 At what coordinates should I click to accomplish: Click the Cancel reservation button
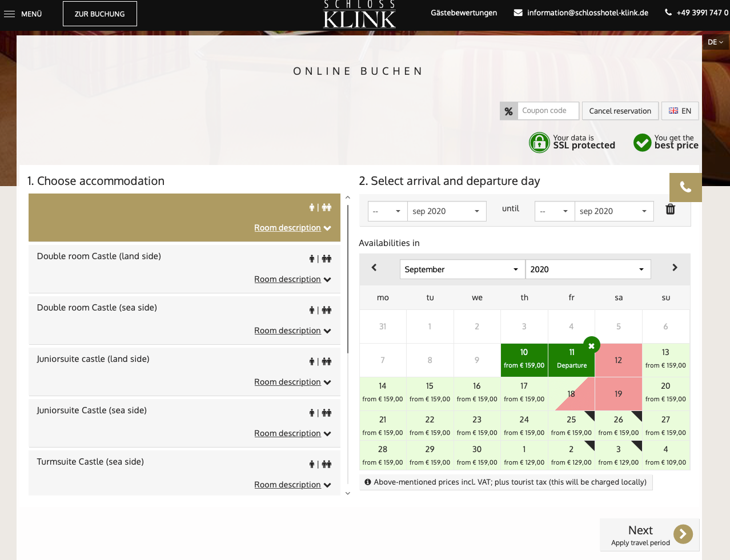tap(620, 111)
